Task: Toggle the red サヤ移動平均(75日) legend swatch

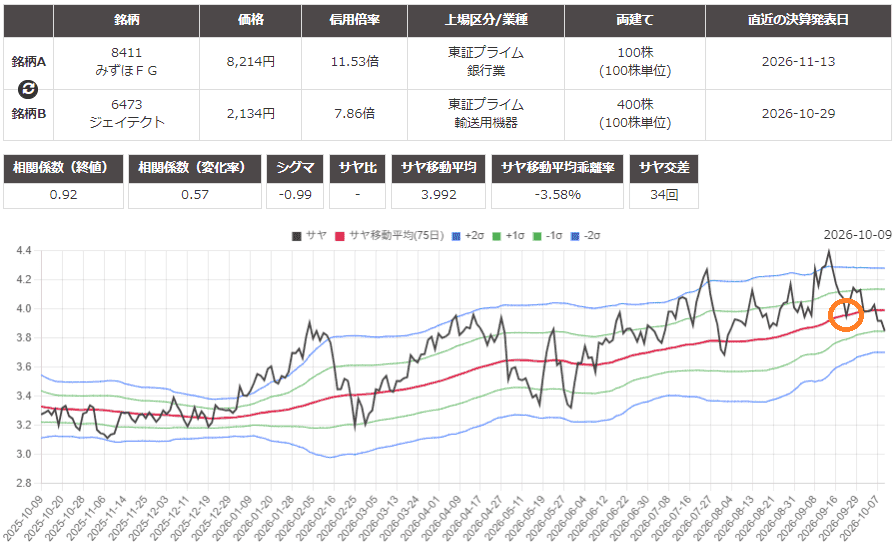Action: tap(340, 236)
